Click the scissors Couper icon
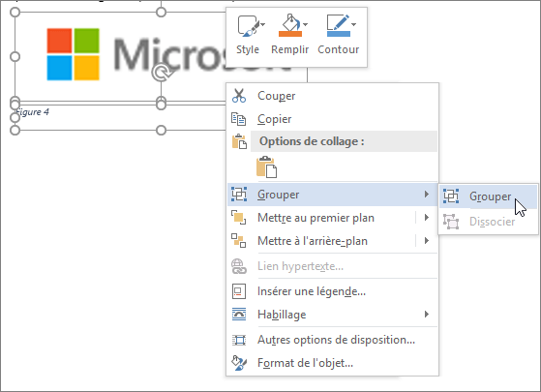The width and height of the screenshot is (541, 392). click(x=239, y=96)
